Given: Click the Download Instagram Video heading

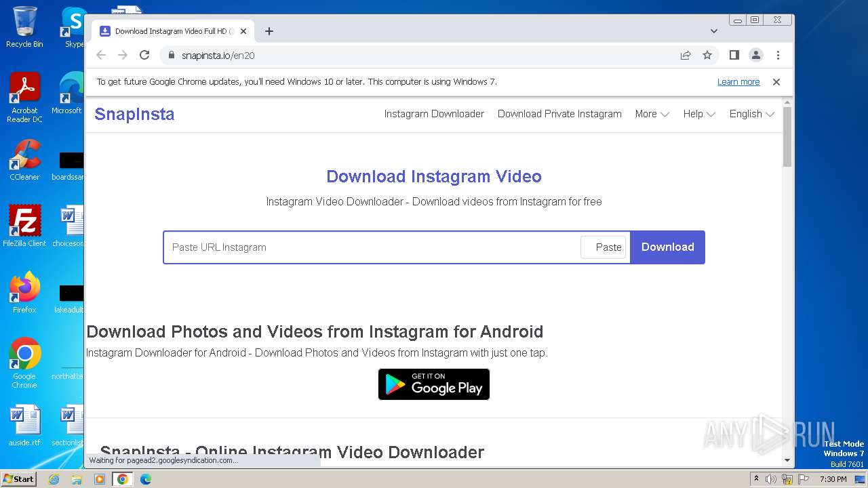Looking at the screenshot, I should coord(434,176).
